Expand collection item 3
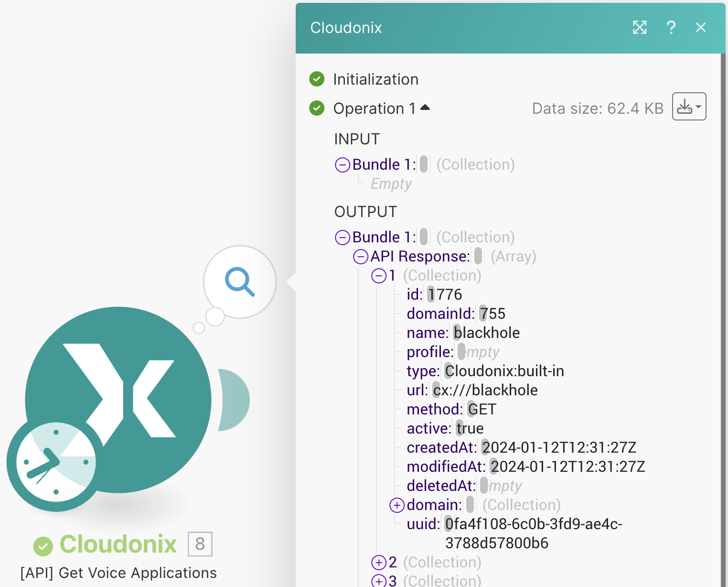 (x=379, y=581)
